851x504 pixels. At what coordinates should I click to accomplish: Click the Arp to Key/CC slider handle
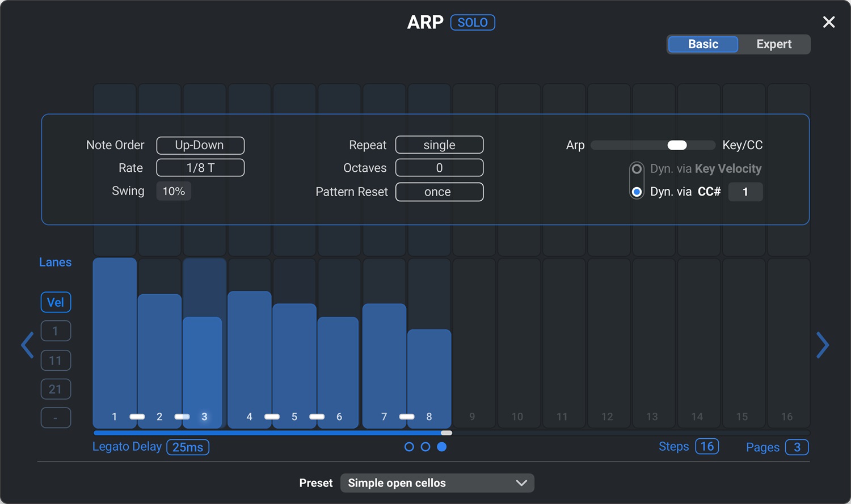(677, 145)
